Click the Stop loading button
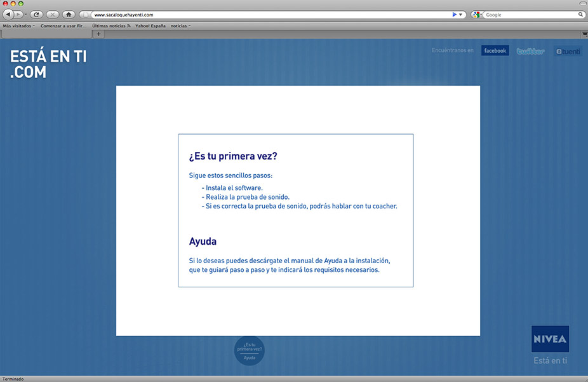 coord(53,14)
